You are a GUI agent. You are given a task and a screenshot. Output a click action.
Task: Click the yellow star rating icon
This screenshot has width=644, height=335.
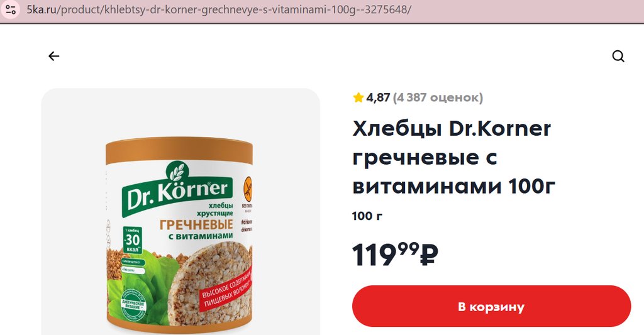coord(358,97)
